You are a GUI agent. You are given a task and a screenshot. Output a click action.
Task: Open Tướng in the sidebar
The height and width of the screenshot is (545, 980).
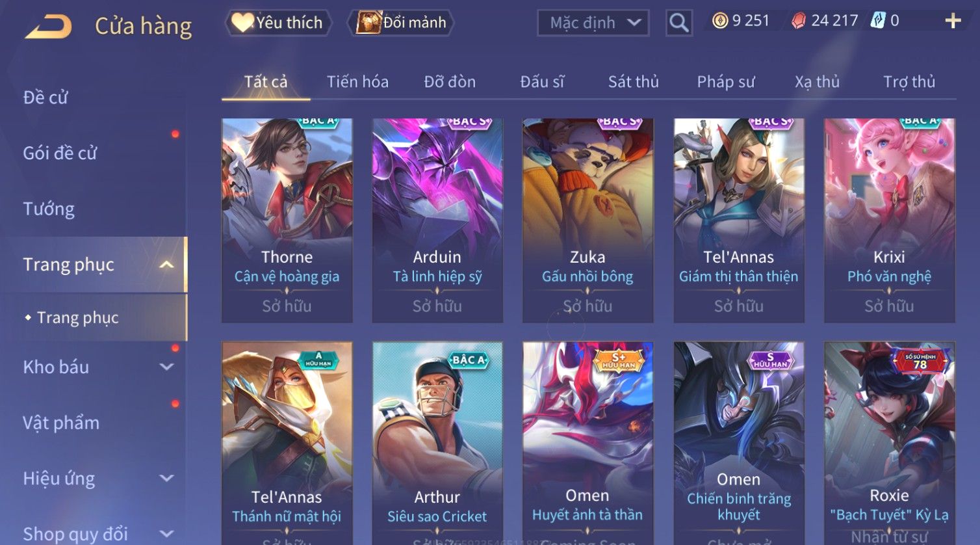click(49, 209)
